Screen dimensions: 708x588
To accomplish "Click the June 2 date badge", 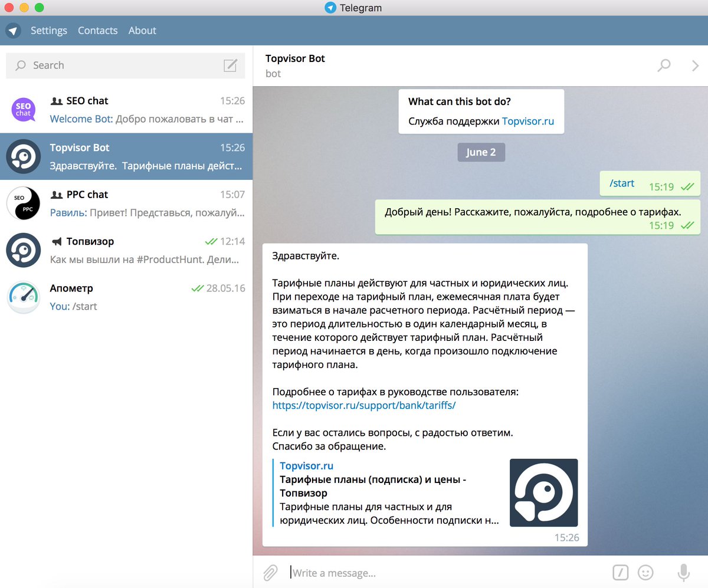I will click(481, 152).
